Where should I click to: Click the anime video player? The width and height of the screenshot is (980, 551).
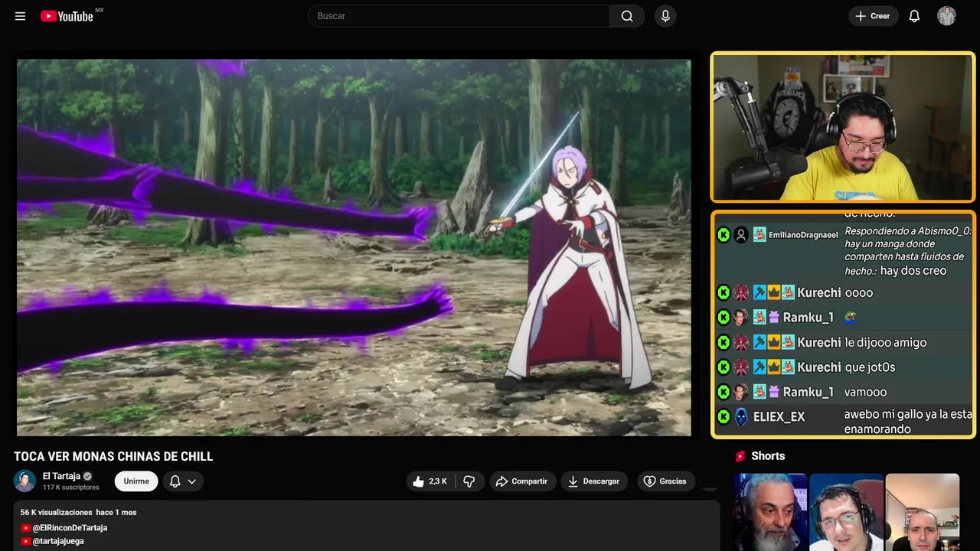coord(354,247)
